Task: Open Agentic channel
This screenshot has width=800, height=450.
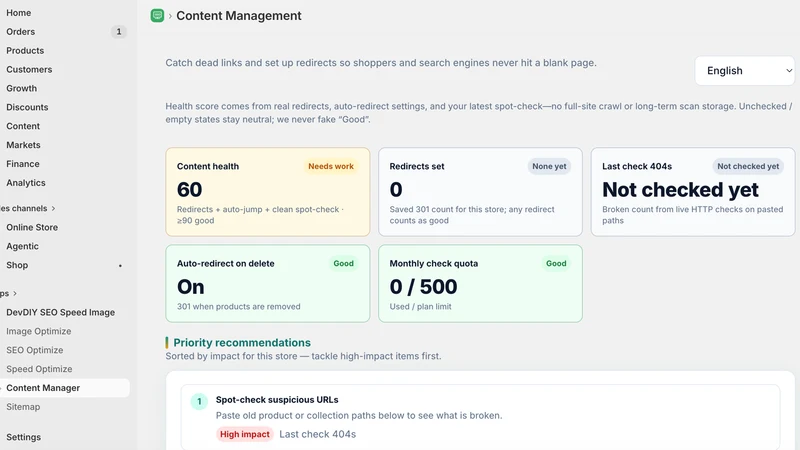Action: click(x=22, y=246)
